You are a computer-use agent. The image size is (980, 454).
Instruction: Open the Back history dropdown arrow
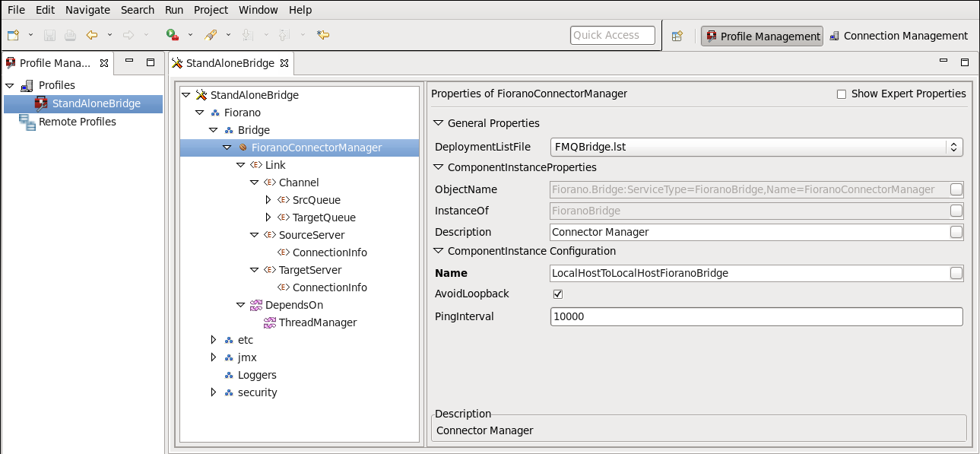tap(109, 35)
